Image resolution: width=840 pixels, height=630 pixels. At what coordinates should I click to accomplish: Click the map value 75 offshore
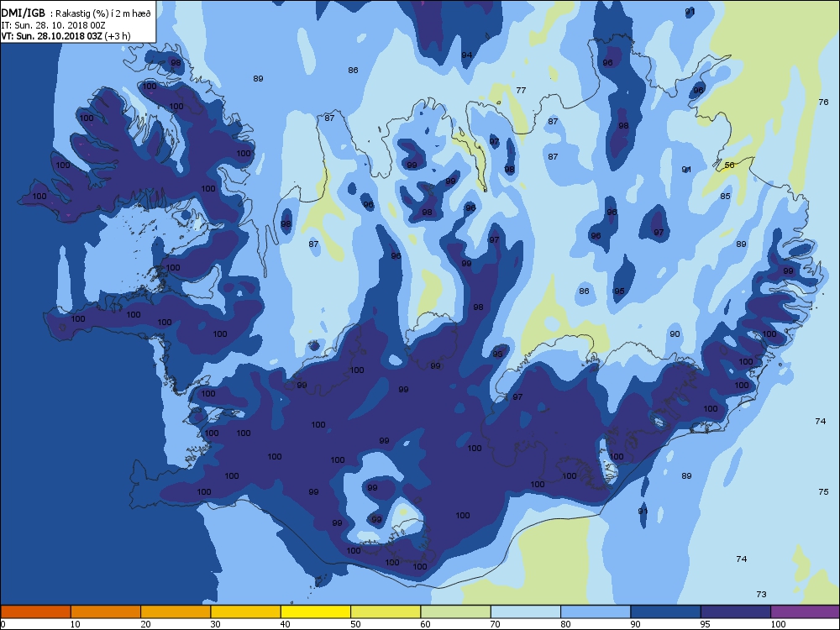point(823,491)
